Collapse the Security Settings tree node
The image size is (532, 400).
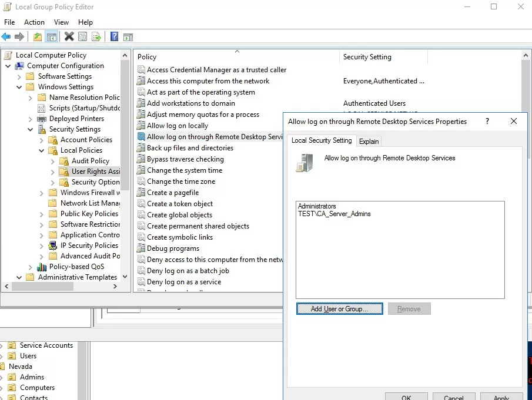tap(31, 129)
